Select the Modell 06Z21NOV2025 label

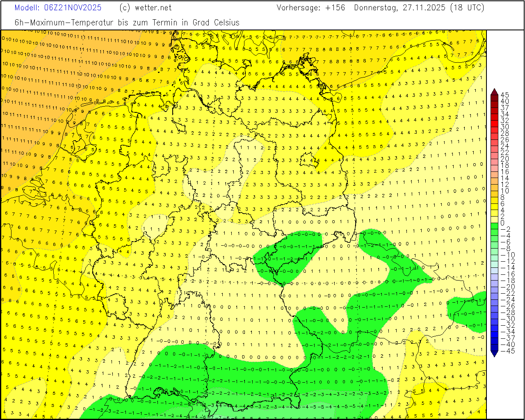(x=58, y=8)
